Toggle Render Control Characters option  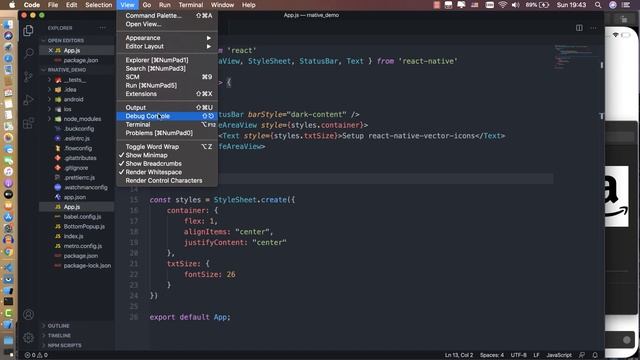click(x=167, y=180)
